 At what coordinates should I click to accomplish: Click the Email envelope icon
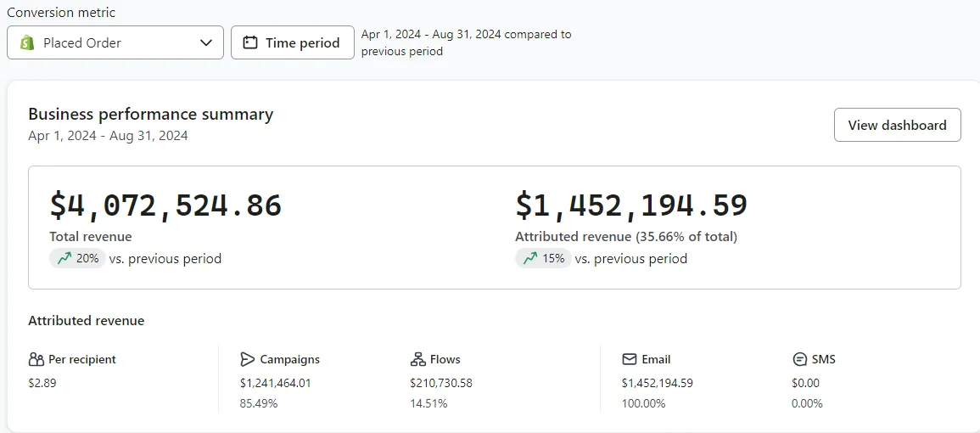point(630,359)
